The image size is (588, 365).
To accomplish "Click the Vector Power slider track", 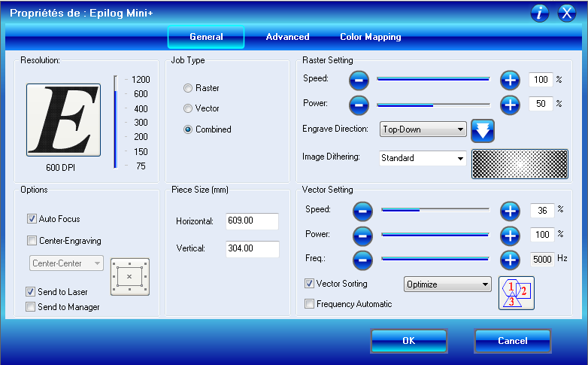I will coord(435,235).
